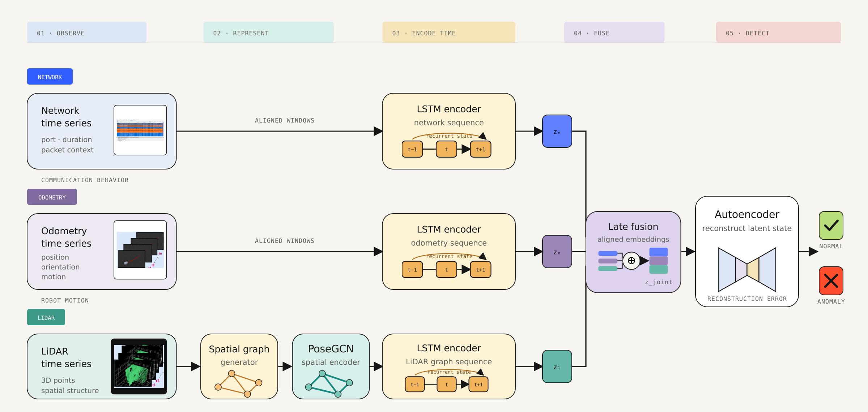Click the autoencoder bowtie diagram icon

747,270
